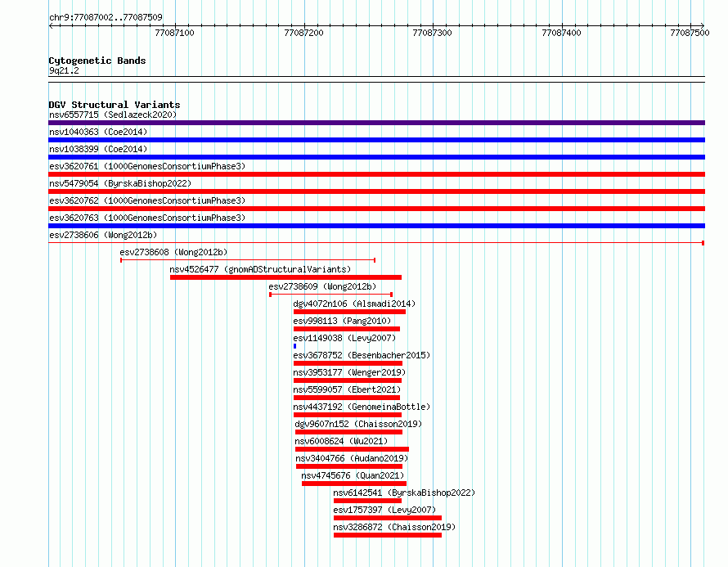
Task: Select the red nsv3953177 variant bar
Action: click(348, 380)
